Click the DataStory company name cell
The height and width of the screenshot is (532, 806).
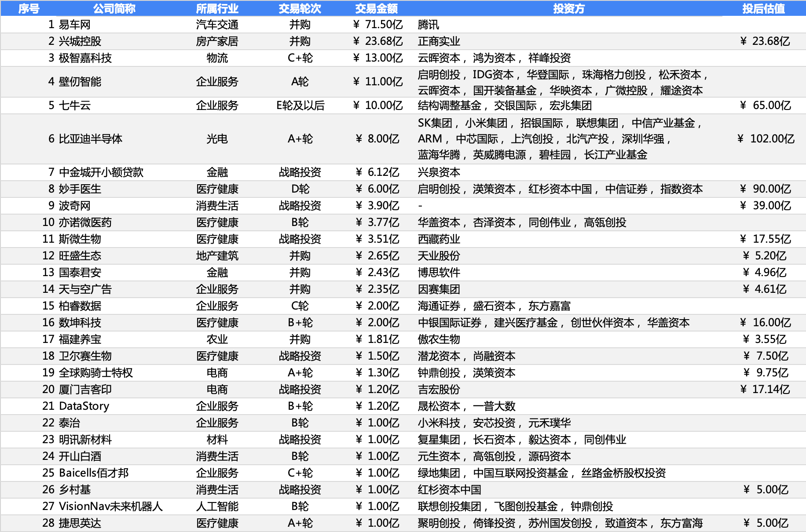(84, 406)
